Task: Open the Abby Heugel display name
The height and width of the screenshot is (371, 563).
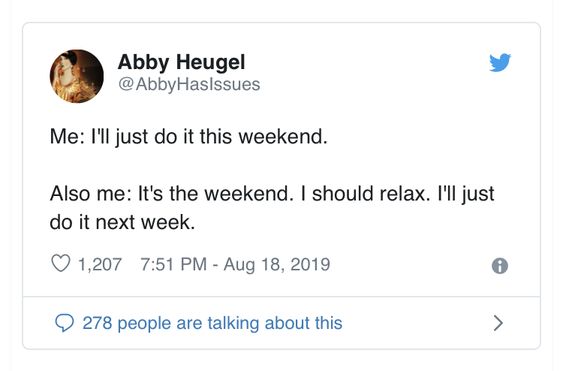Action: (181, 62)
